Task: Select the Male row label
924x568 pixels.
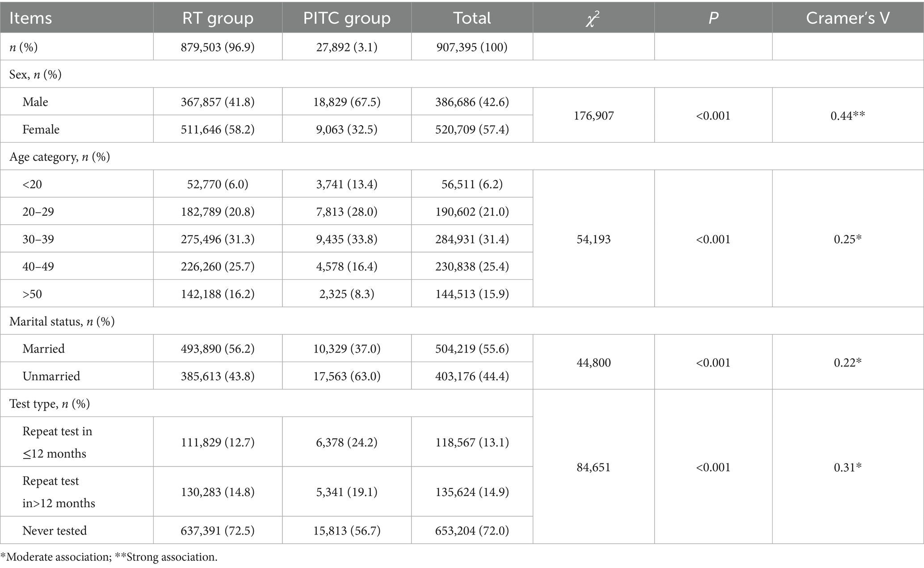Action: point(35,102)
